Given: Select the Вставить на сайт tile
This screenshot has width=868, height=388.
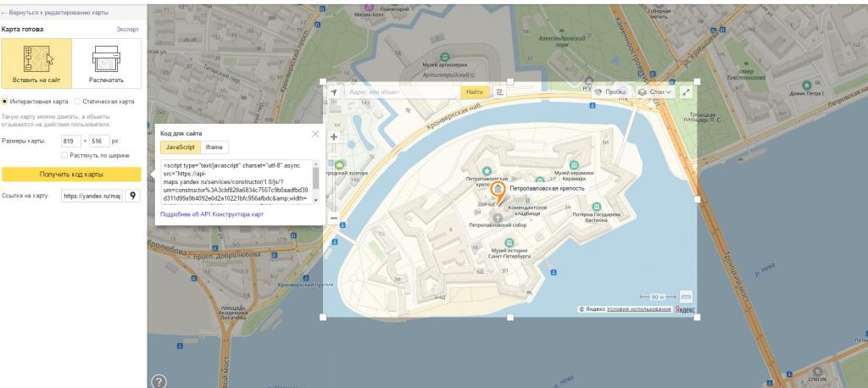Looking at the screenshot, I should [x=36, y=64].
